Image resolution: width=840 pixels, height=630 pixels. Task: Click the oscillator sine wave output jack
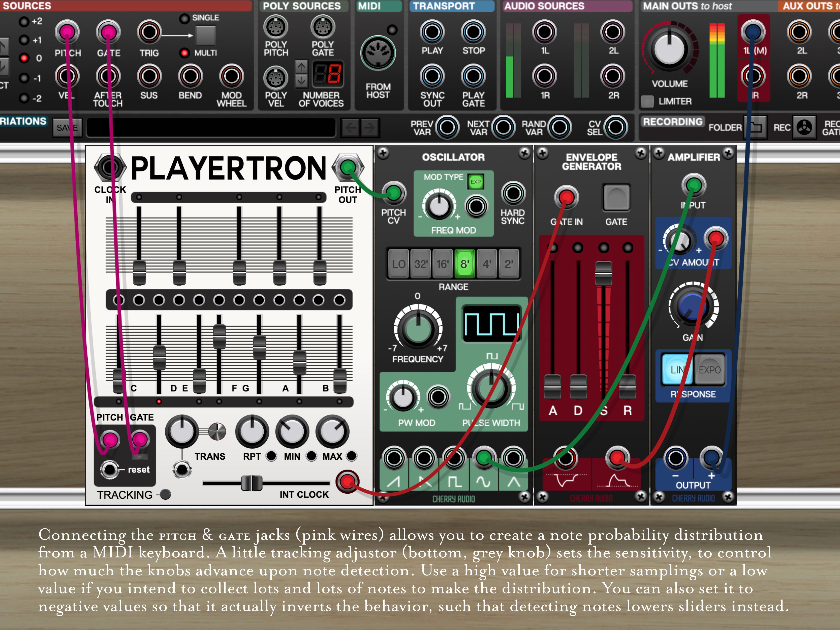click(x=483, y=458)
